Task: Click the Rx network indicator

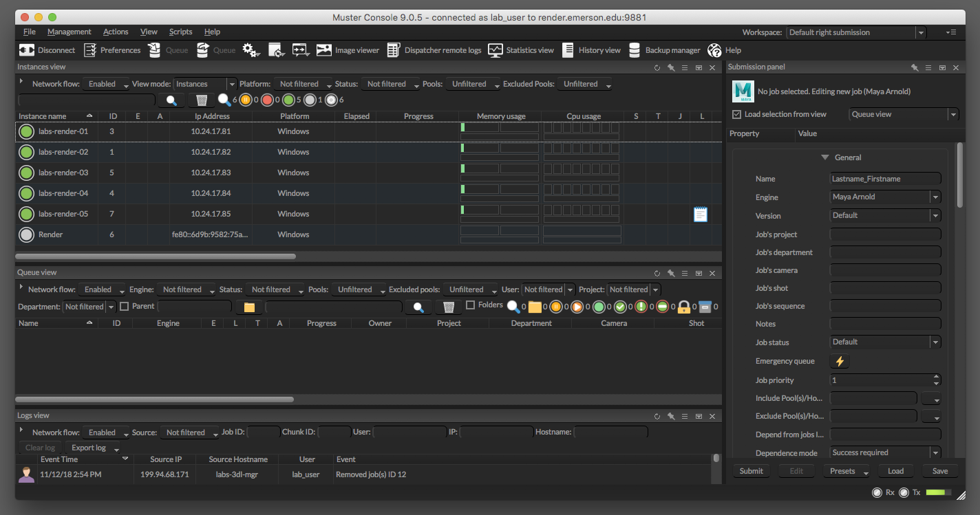Action: [x=877, y=492]
